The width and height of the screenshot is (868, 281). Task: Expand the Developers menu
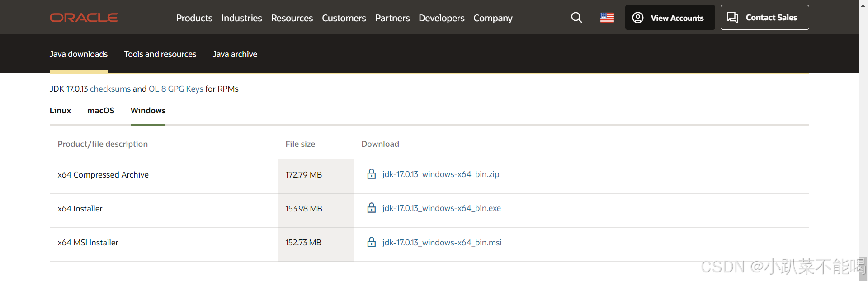441,18
